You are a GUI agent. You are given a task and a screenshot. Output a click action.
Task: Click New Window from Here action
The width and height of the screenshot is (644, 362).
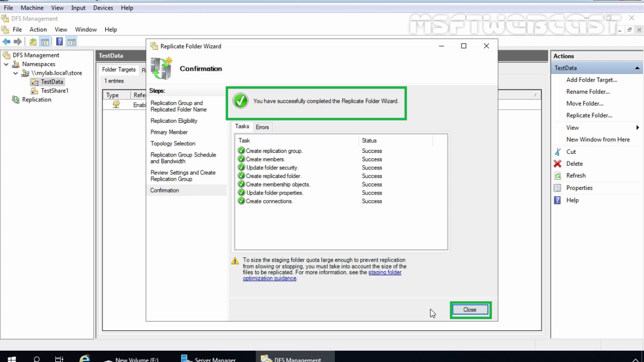pos(598,139)
